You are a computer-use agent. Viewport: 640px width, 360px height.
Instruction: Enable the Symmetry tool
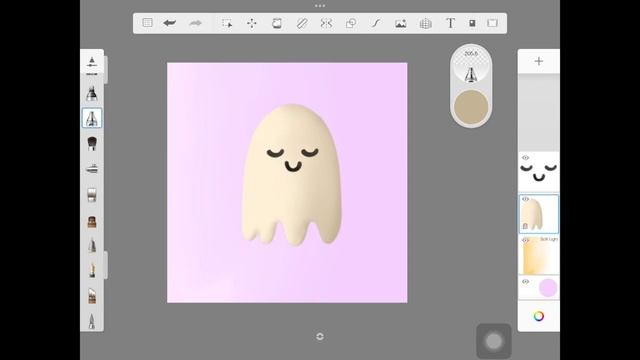[x=326, y=23]
